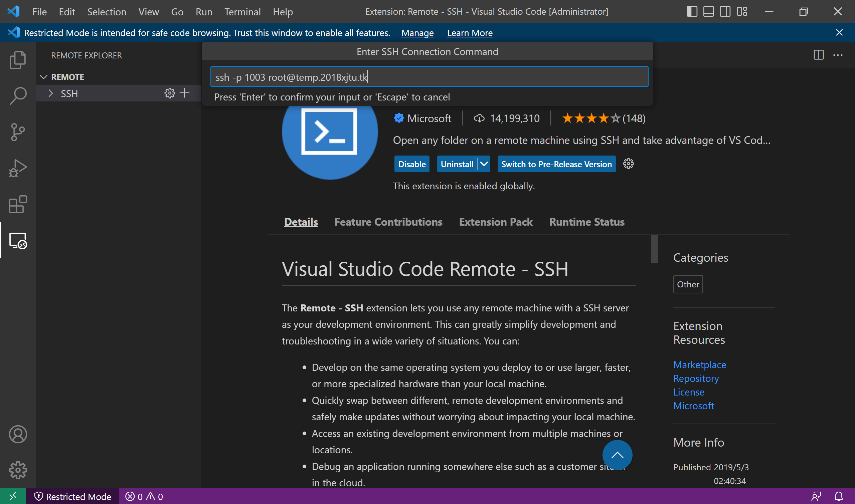Close the Restricted Mode banner
The image size is (855, 504).
coord(839,33)
